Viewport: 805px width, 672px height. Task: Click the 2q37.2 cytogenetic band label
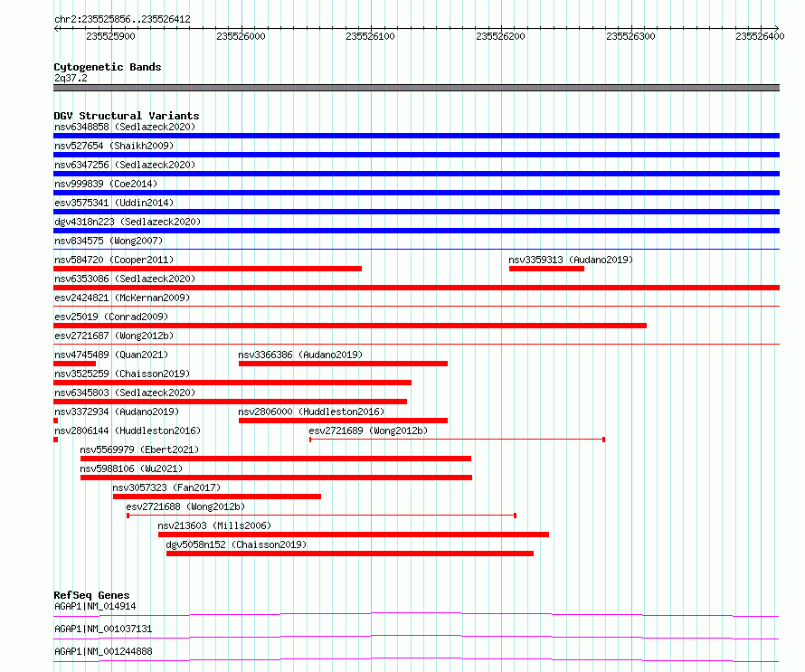click(x=71, y=78)
